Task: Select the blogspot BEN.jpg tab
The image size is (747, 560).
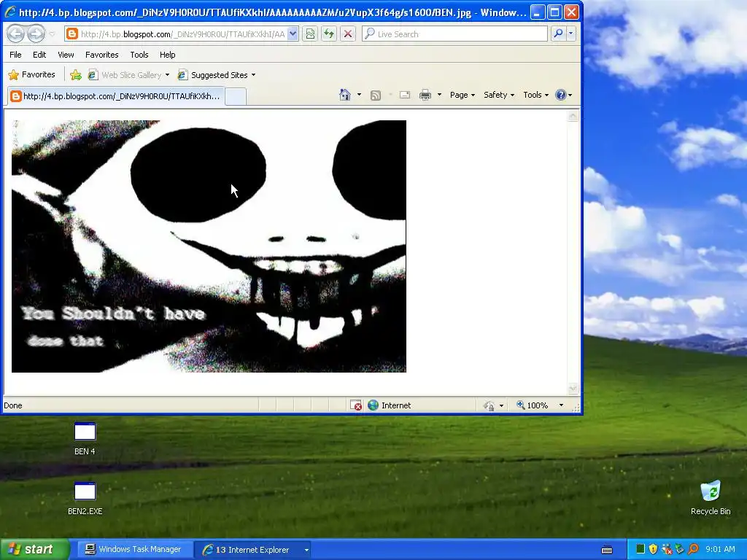Action: (x=116, y=96)
